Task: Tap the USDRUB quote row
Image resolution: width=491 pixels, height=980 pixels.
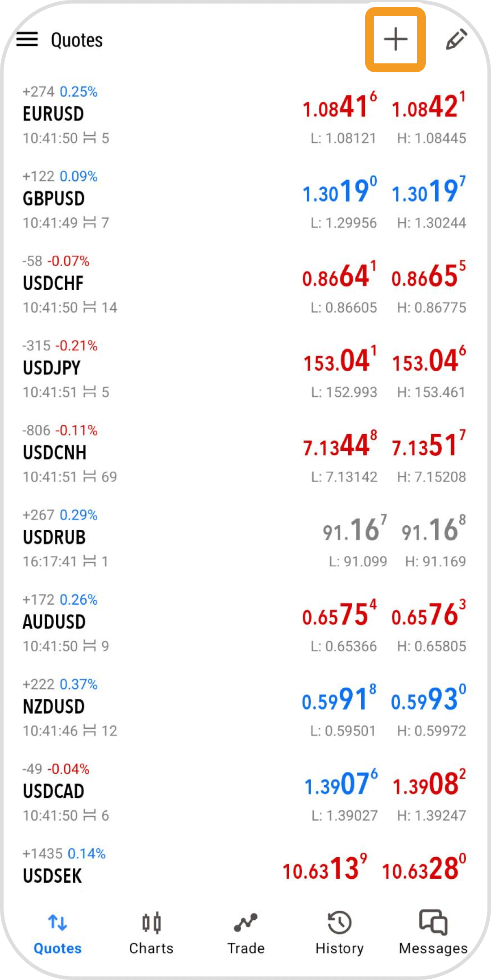Action: [x=245, y=538]
